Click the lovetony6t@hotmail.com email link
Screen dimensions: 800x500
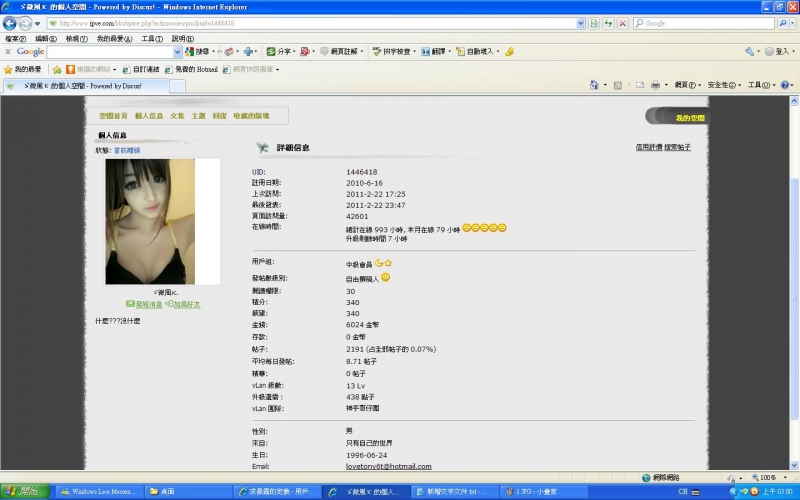tap(388, 466)
